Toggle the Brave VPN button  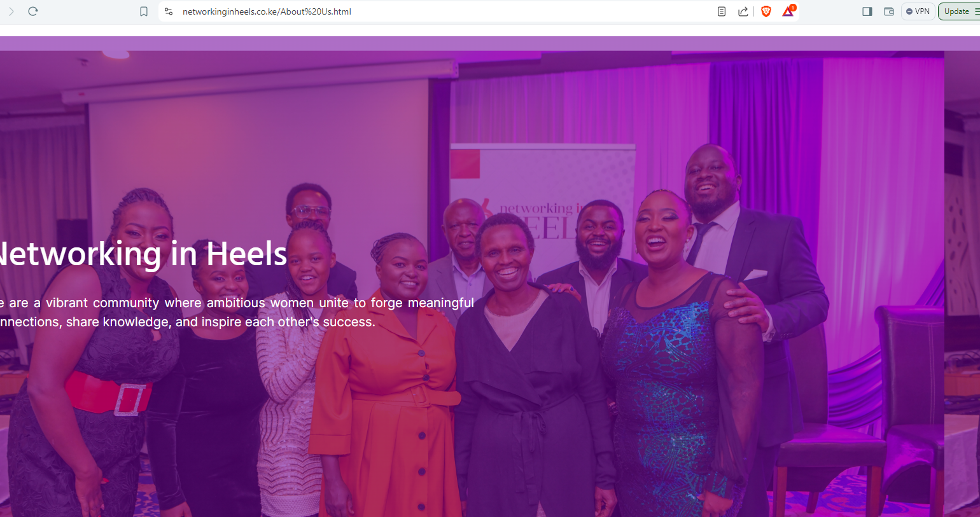tap(918, 11)
